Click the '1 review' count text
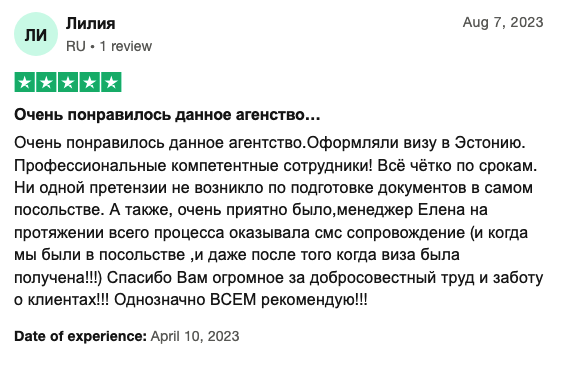569x367 pixels. tap(126, 46)
